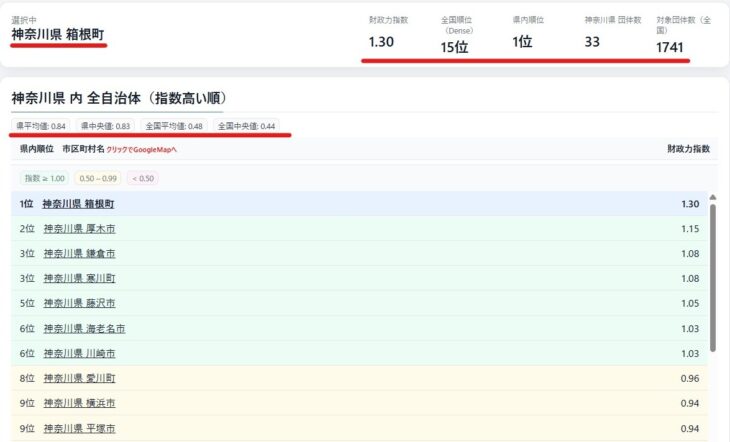Click the 県平均値: 0.84 badge
This screenshot has width=730, height=442.
click(41, 126)
